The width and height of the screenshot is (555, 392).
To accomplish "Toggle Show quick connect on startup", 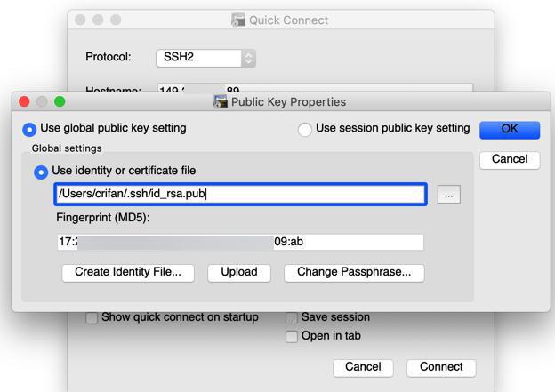I will coord(92,318).
